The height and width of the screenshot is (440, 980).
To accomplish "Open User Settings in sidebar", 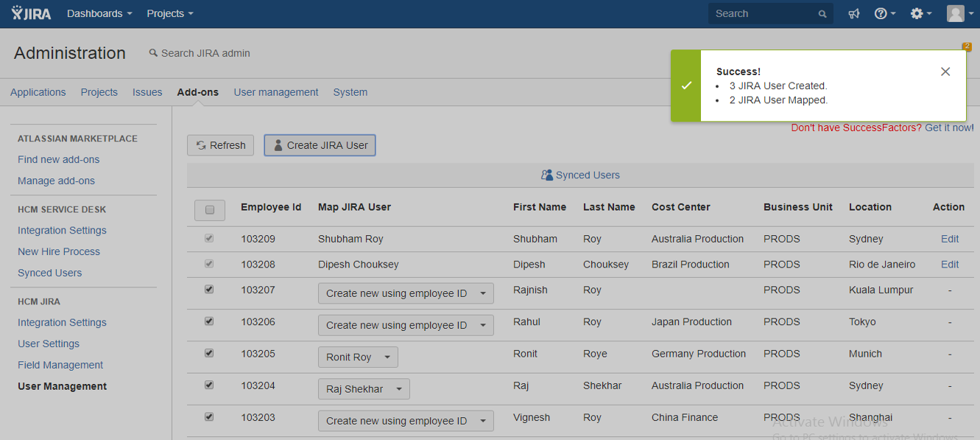I will click(x=49, y=343).
